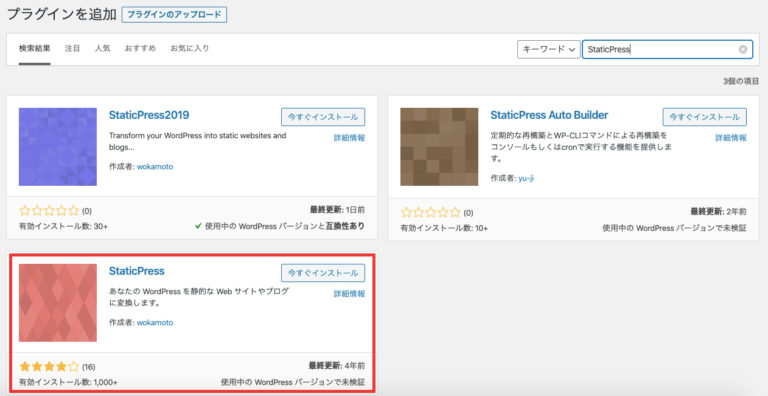
Task: Click the StaticPress2019 plugin icon
Action: pyautogui.click(x=58, y=147)
